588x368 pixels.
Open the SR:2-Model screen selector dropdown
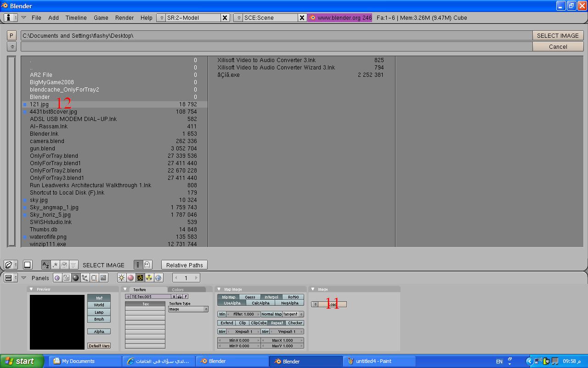[161, 17]
